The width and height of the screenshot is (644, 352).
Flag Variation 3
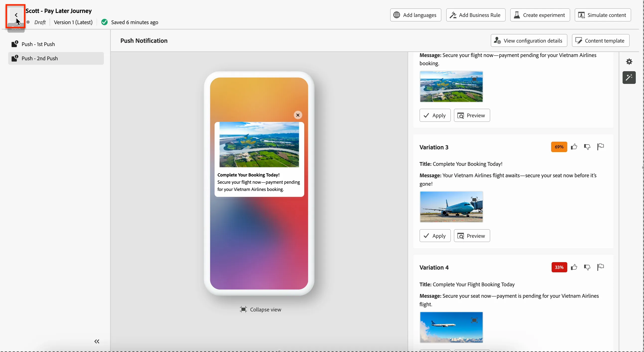click(600, 147)
